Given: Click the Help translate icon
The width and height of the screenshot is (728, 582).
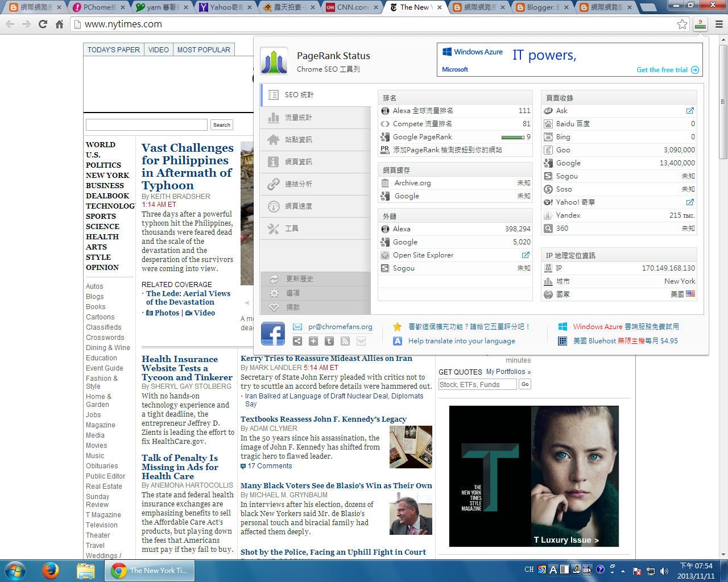Looking at the screenshot, I should [x=398, y=341].
